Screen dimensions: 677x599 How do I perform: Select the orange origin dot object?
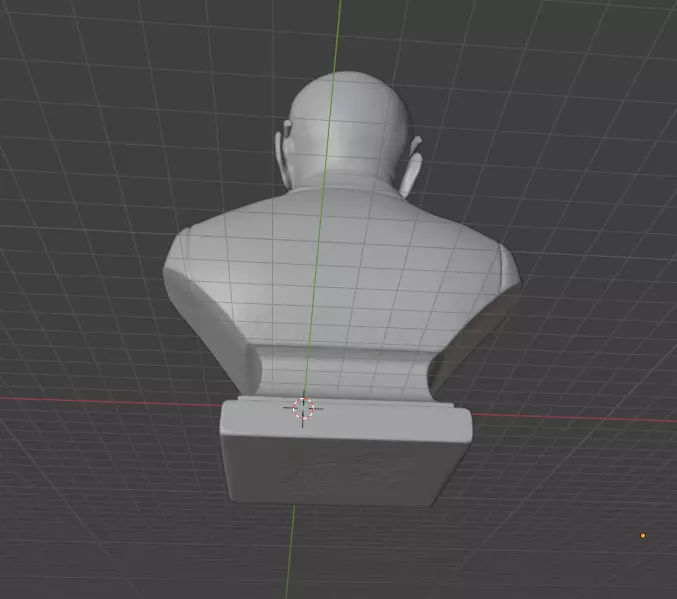pyautogui.click(x=643, y=536)
